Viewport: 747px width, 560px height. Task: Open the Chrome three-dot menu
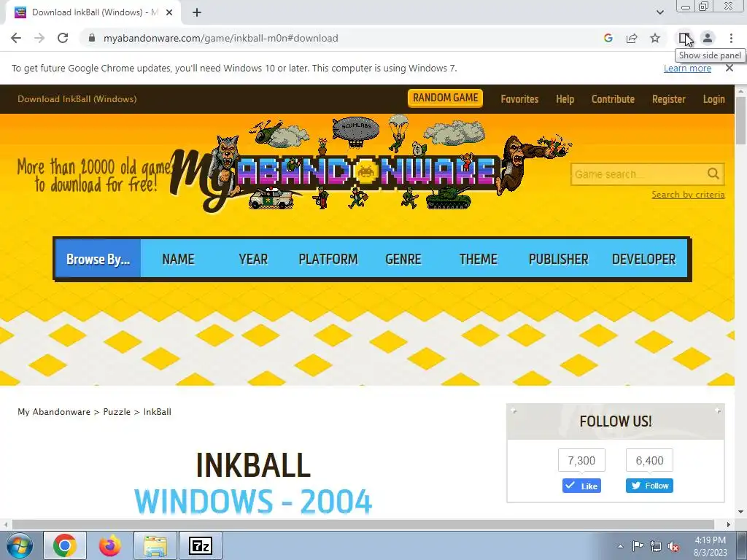point(731,38)
